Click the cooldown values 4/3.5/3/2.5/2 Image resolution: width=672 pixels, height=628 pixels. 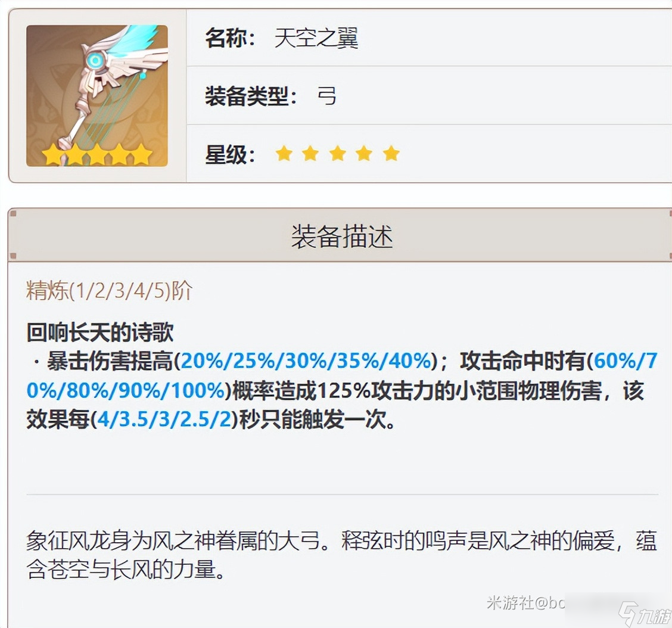point(164,419)
